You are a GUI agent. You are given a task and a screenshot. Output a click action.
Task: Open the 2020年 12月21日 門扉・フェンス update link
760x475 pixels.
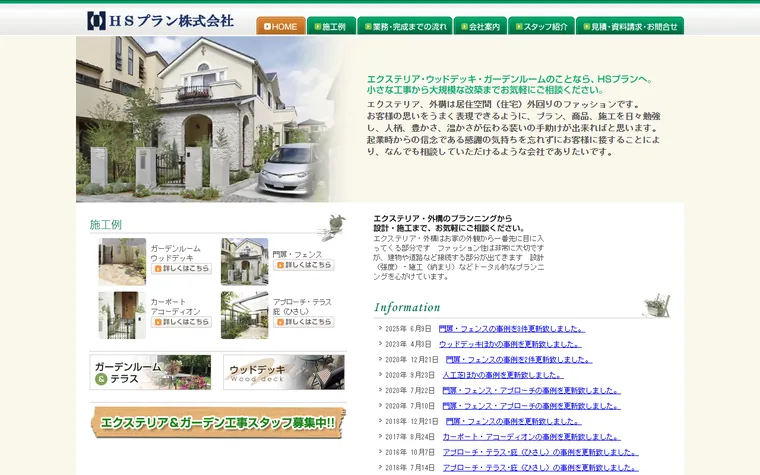pos(519,360)
